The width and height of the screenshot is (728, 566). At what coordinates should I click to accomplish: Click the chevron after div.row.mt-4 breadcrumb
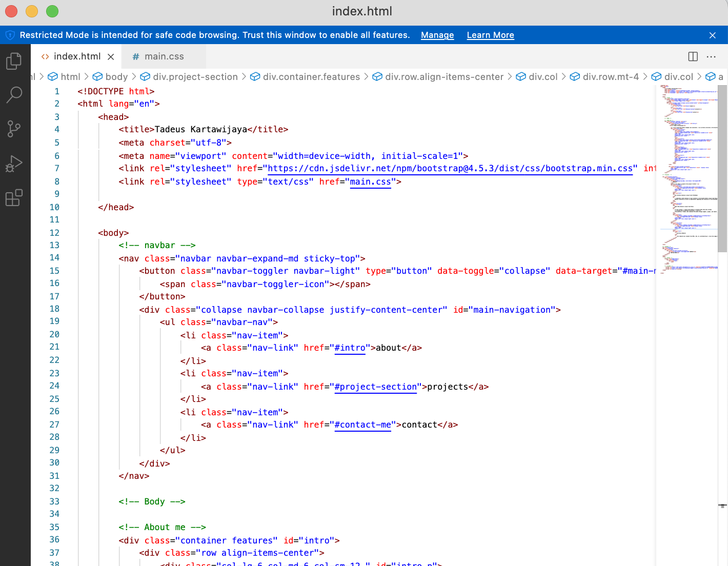[x=645, y=76]
